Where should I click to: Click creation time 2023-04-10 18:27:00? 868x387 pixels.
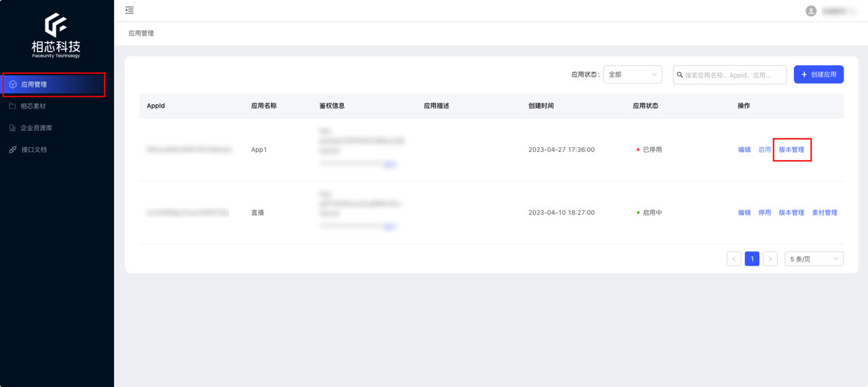(x=561, y=213)
